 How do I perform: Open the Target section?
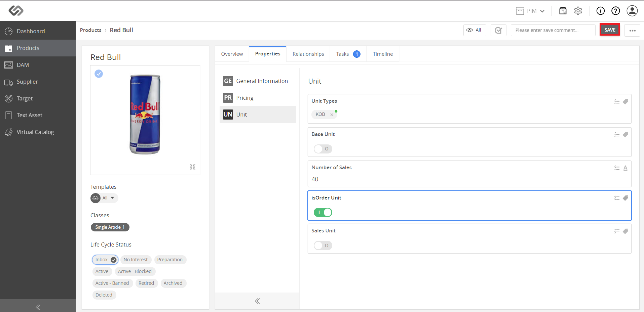point(38,98)
